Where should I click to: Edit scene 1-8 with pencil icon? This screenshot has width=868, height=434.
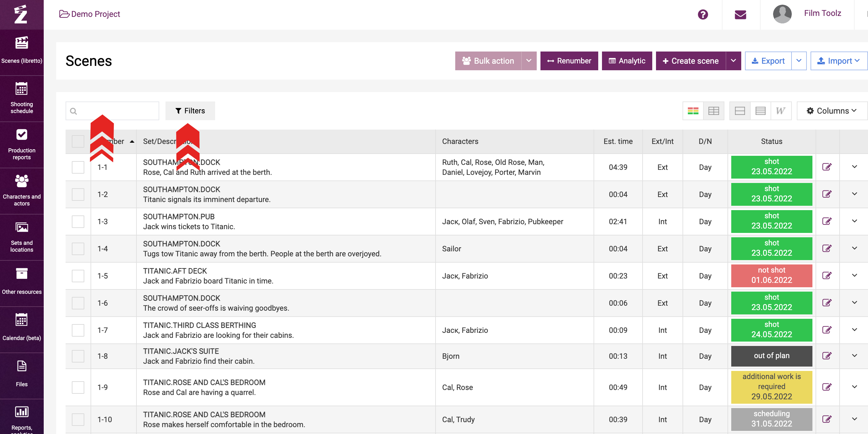[x=826, y=356]
